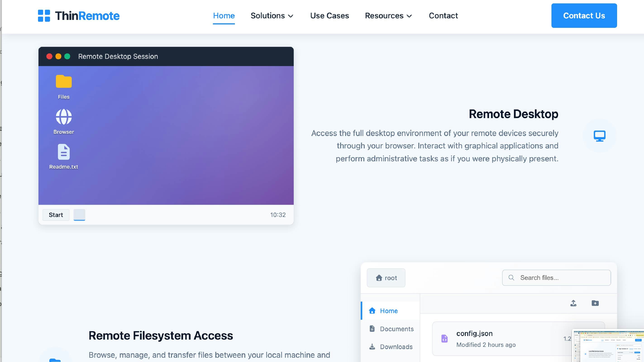Screen dimensions: 644x362
Task: Select Home in file manager sidebar
Action: [x=391, y=310]
